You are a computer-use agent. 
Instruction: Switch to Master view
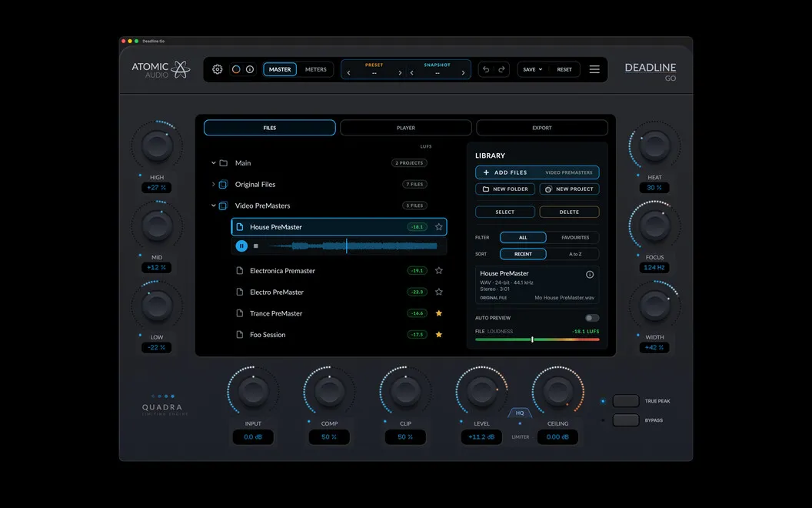280,69
